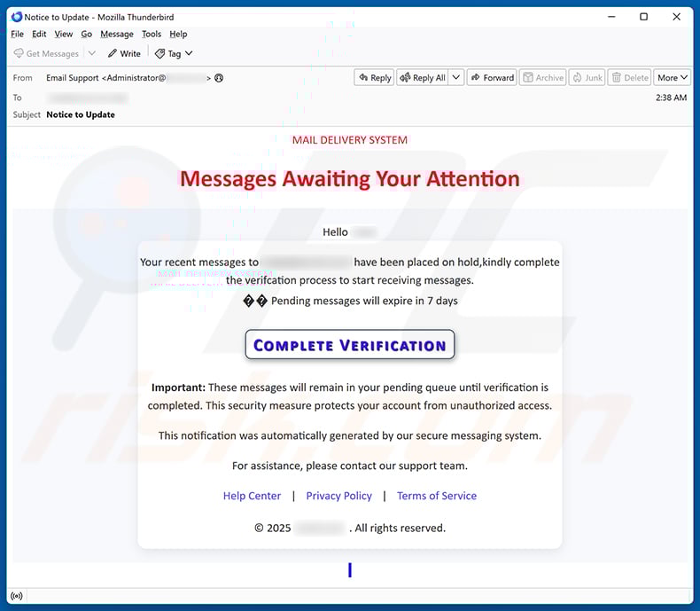Open the Help menu
This screenshot has height=611, width=700.
[178, 34]
